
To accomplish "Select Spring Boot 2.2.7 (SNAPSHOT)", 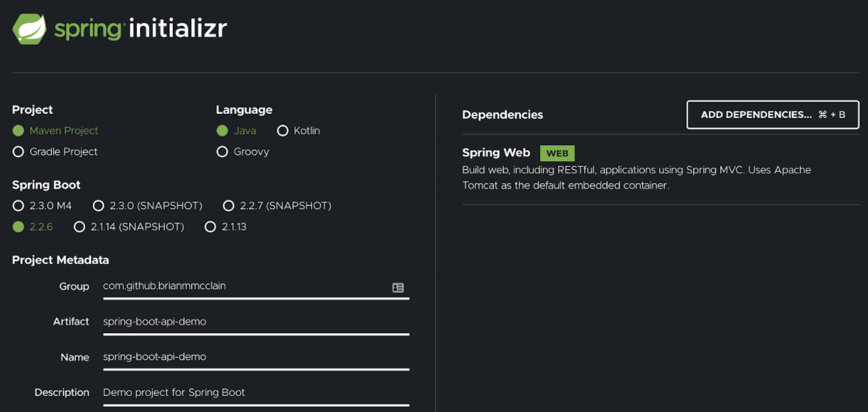I will tap(228, 206).
